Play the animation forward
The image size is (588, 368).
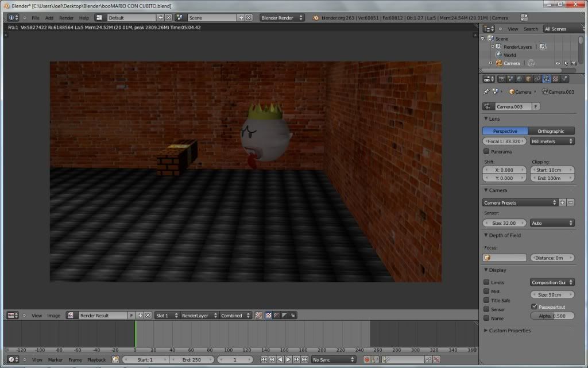[288, 360]
